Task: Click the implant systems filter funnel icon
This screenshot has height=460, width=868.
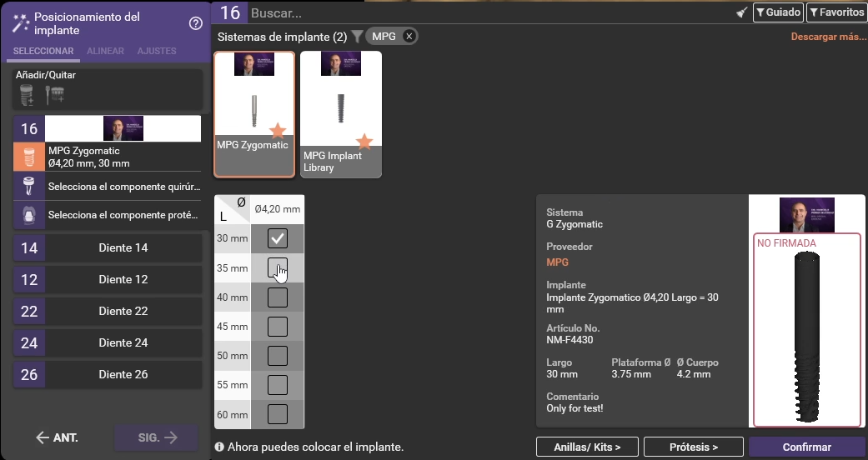Action: coord(357,37)
